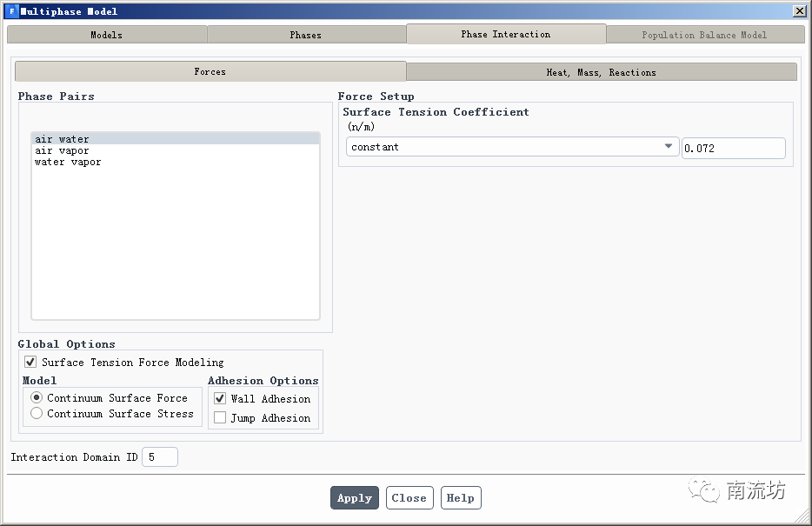
Task: Click the Interaction Domain ID field
Action: click(160, 456)
